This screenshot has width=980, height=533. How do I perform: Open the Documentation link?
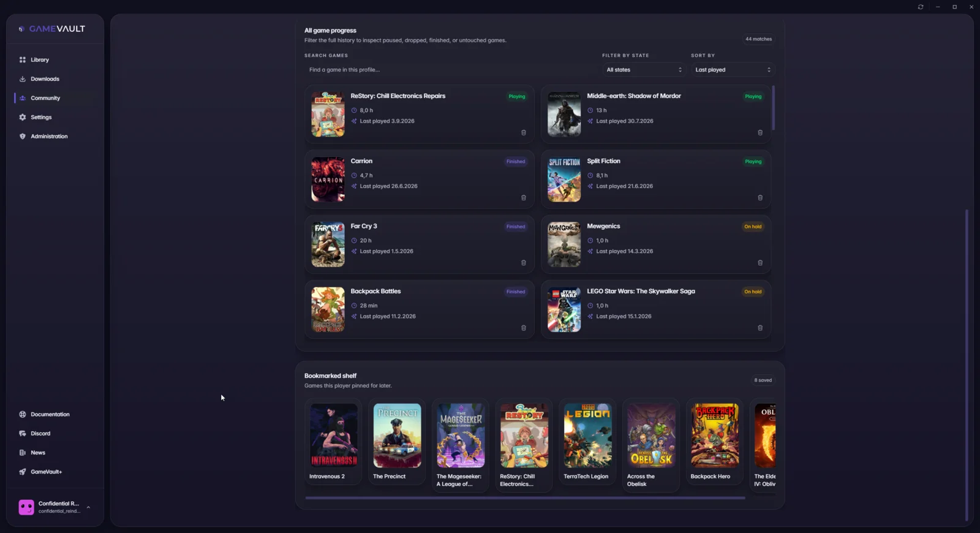click(55, 414)
